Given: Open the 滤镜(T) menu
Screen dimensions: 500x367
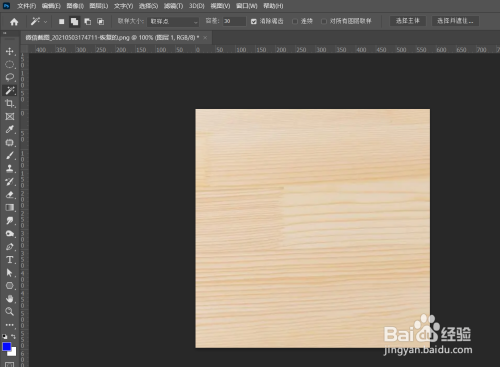Looking at the screenshot, I should coord(173,6).
